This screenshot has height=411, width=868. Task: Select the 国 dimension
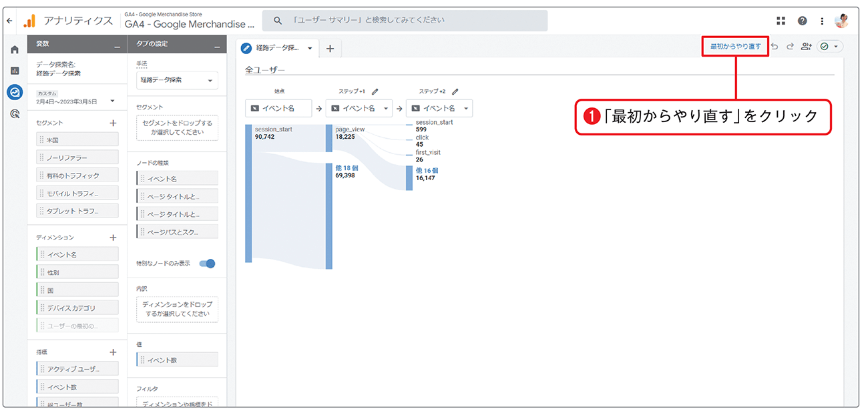78,290
